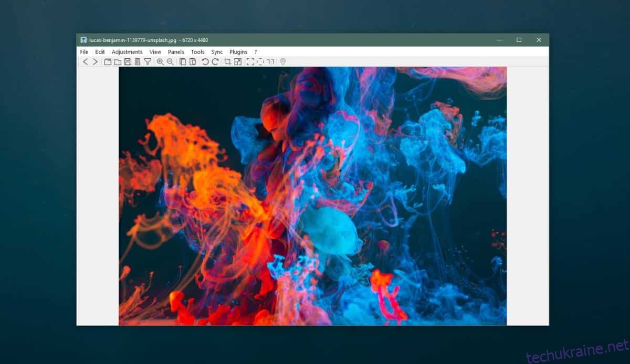The width and height of the screenshot is (630, 364).
Task: Click the fit-to-window dashed circle icon
Action: click(x=260, y=62)
